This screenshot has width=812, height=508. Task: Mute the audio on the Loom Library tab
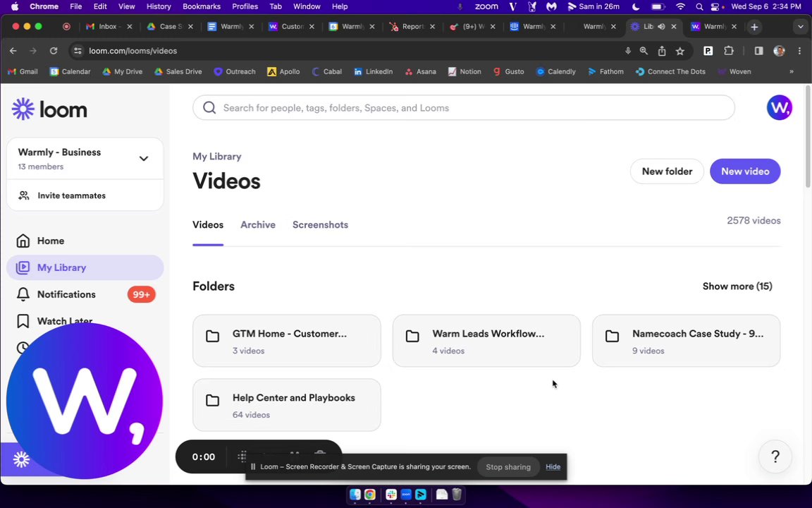(x=661, y=26)
